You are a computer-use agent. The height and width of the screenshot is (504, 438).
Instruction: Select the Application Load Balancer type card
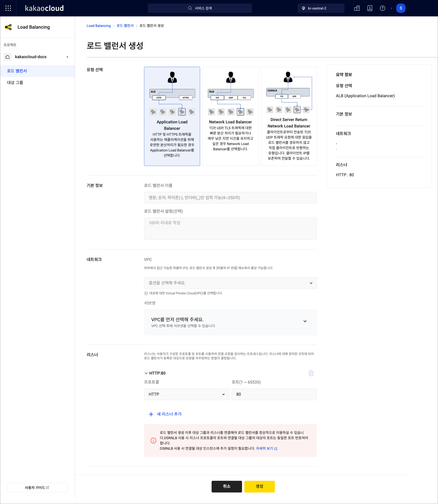pos(172,116)
